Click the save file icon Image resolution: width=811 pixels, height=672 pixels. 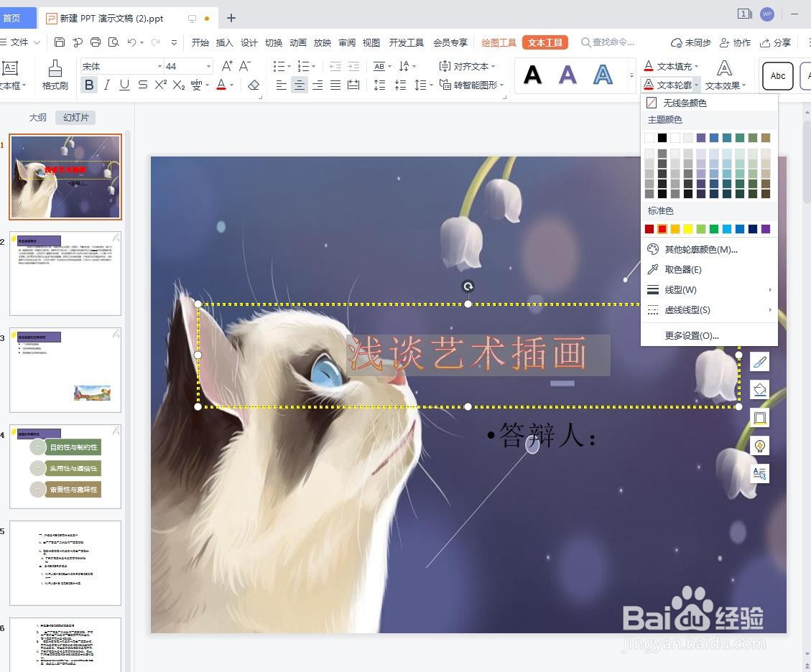tap(60, 42)
